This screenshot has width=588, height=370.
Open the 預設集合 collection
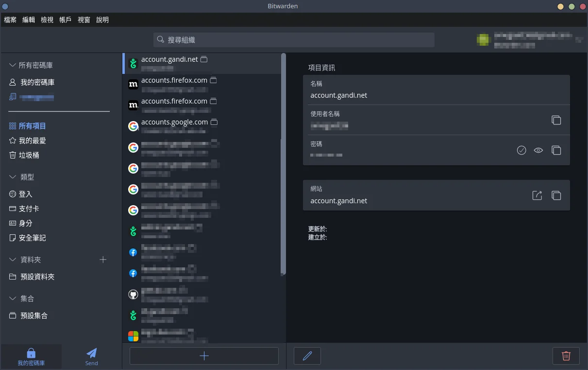point(29,316)
